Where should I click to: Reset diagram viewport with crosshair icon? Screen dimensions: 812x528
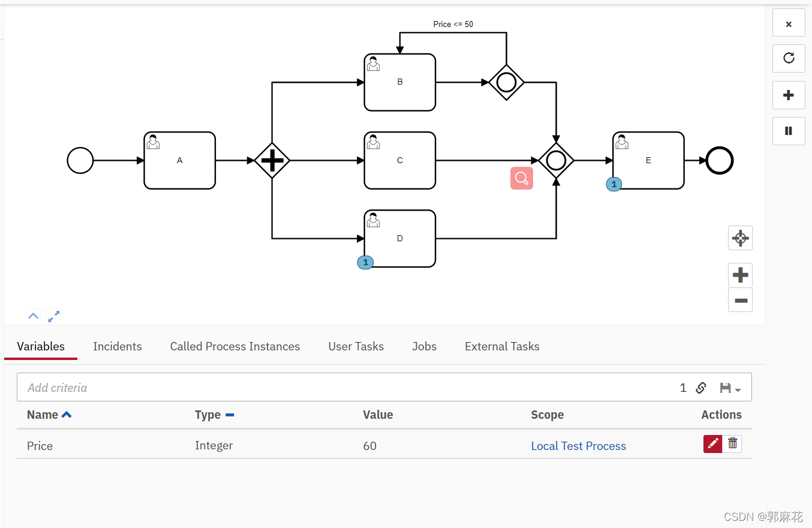point(740,238)
